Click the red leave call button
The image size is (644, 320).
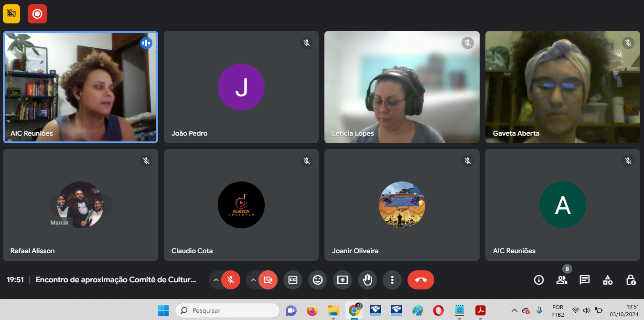click(420, 280)
